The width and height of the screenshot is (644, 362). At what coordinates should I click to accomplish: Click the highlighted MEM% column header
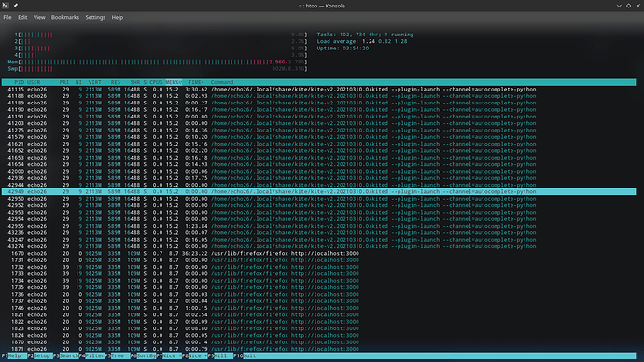[174, 82]
